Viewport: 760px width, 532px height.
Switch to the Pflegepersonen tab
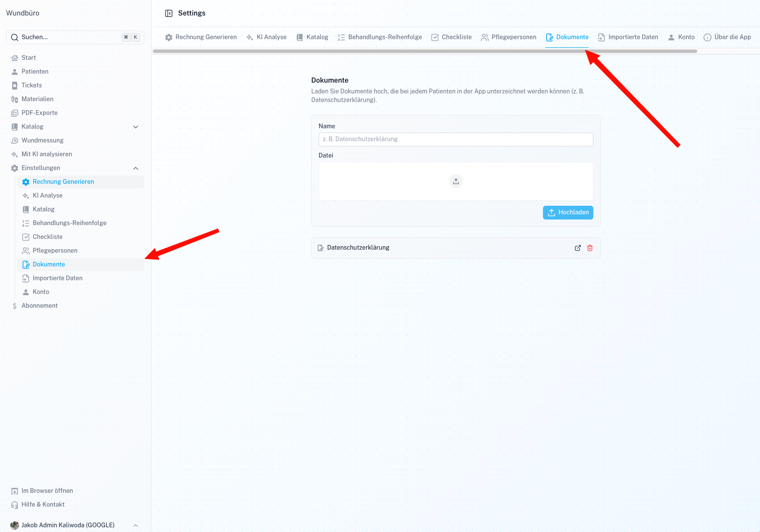click(509, 37)
